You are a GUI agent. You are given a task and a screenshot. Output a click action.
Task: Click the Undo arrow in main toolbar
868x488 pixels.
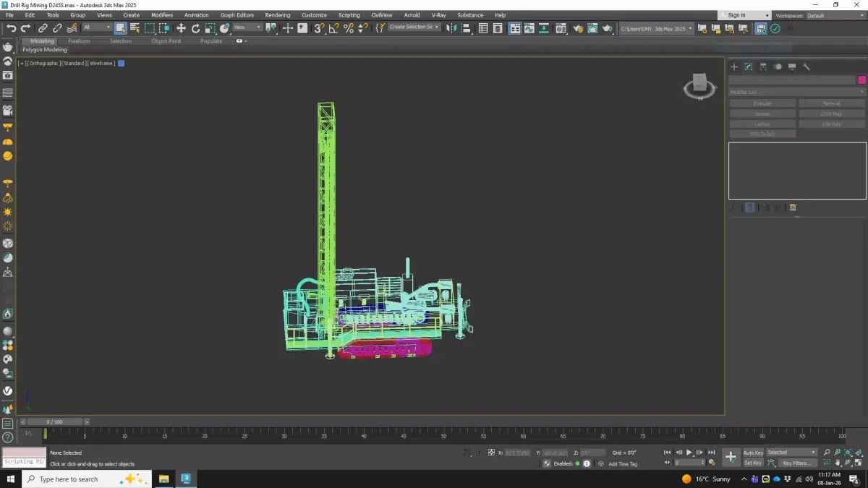pyautogui.click(x=11, y=28)
